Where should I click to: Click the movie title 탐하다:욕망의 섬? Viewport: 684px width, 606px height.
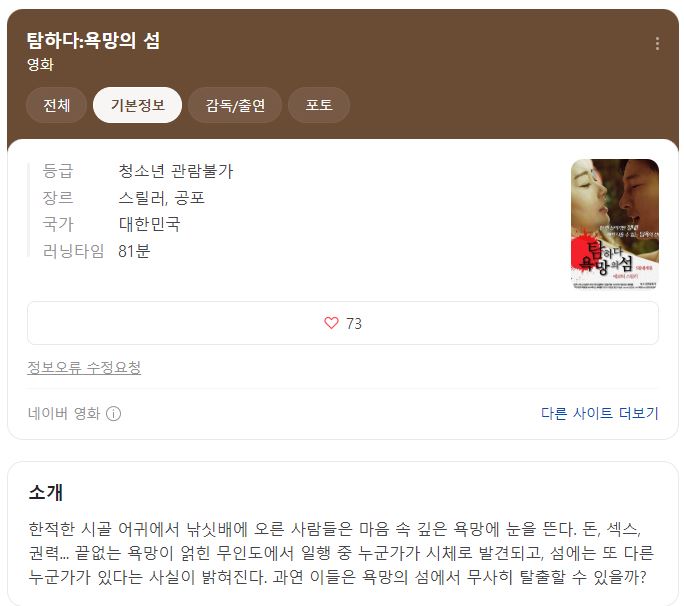coord(93,40)
